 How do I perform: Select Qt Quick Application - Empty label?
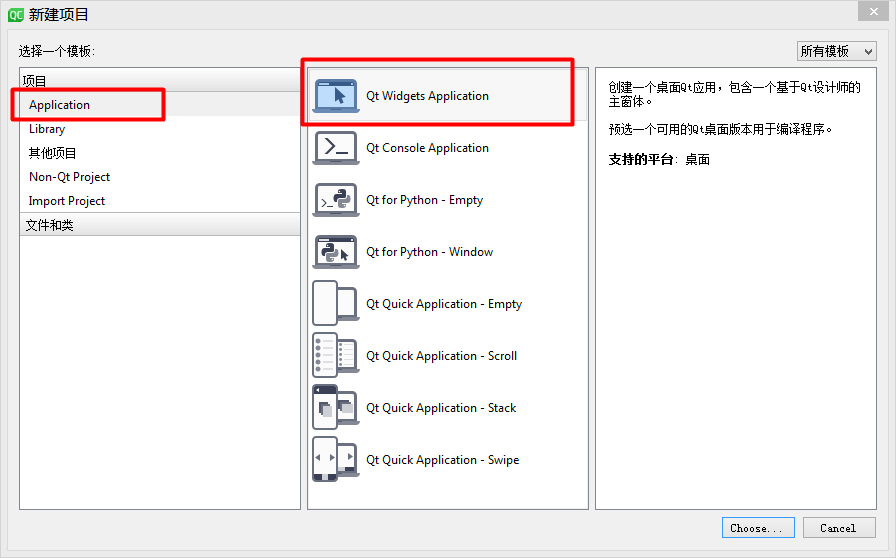[444, 304]
